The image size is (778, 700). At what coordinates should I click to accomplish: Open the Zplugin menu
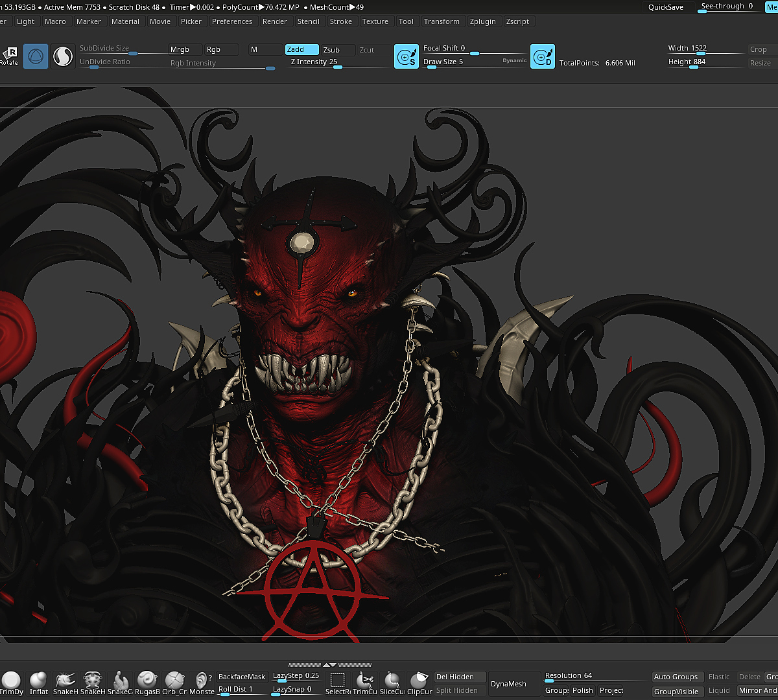[482, 21]
